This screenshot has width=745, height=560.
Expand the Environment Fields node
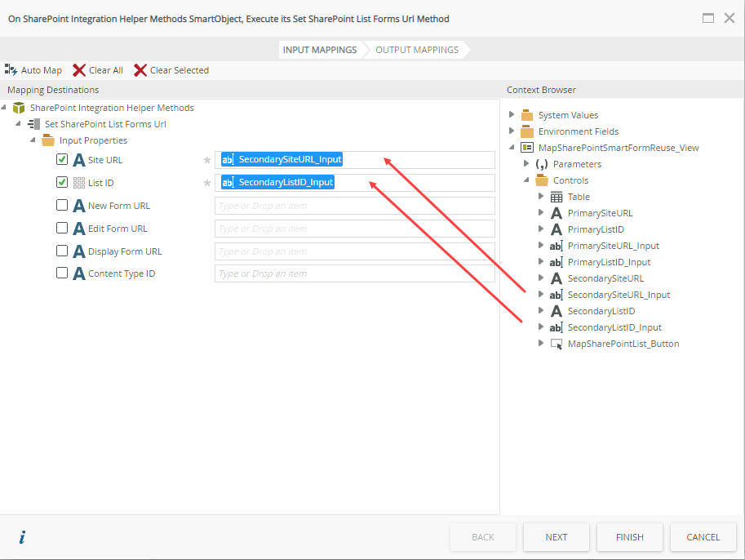(512, 131)
